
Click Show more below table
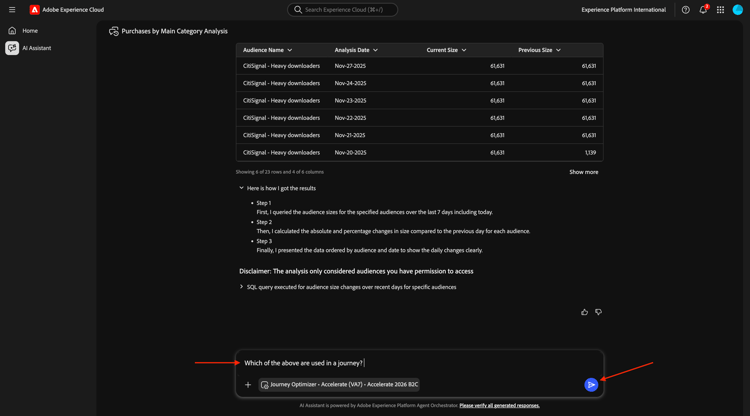tap(584, 172)
